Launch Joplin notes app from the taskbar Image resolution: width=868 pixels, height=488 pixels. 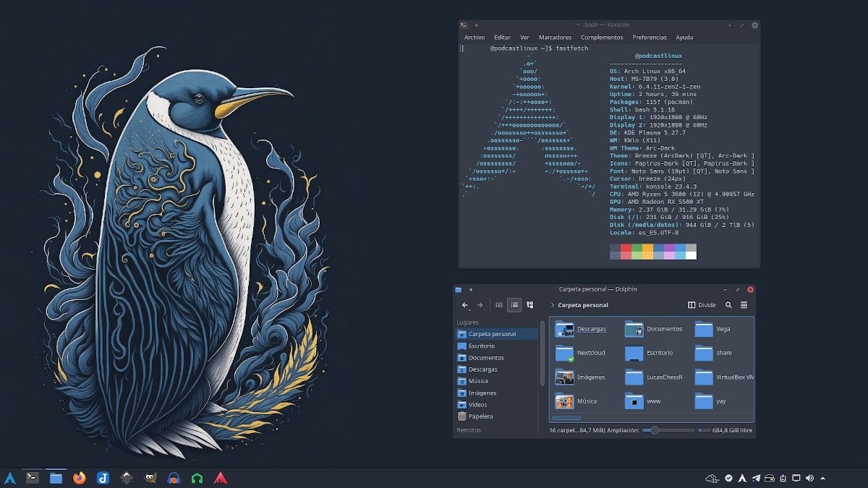coord(103,478)
